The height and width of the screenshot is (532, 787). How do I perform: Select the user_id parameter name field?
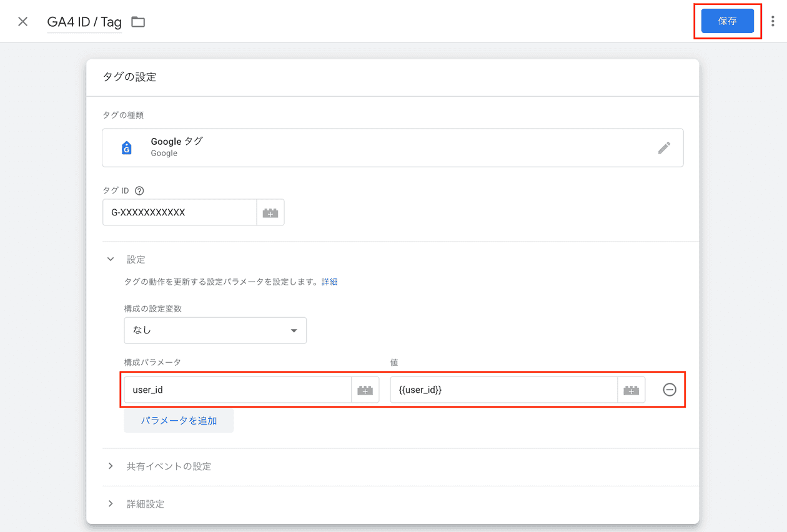click(x=237, y=389)
